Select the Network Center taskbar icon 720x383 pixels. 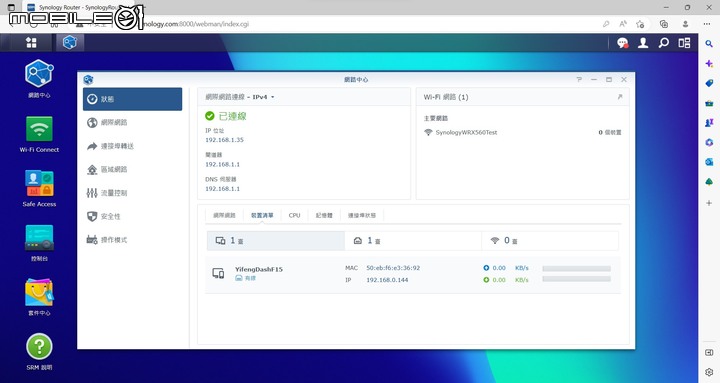pyautogui.click(x=70, y=43)
